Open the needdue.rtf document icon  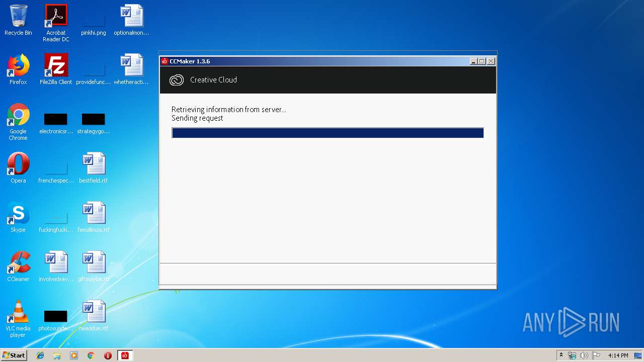94,312
